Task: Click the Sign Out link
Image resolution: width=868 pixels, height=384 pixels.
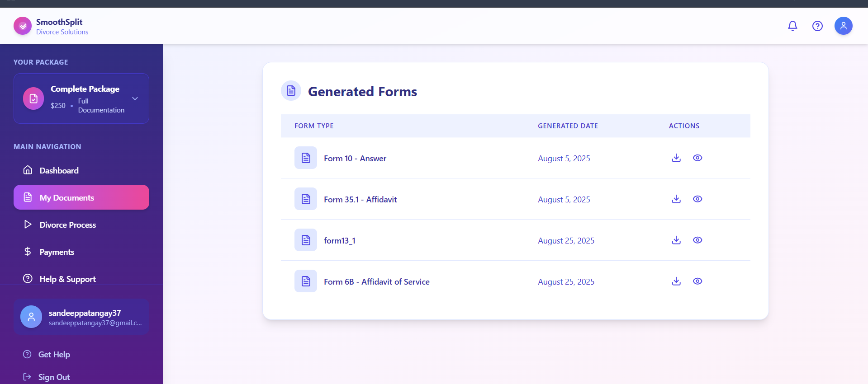Action: click(54, 377)
